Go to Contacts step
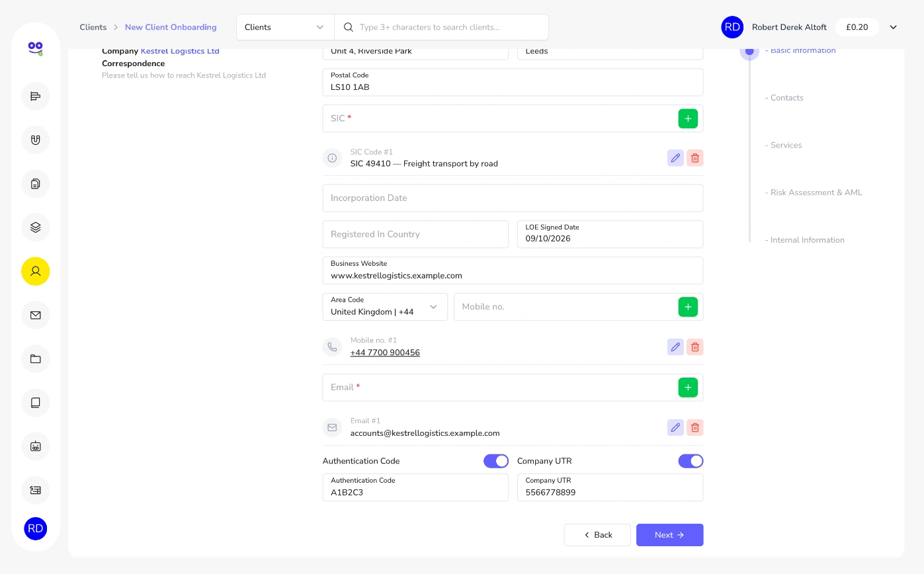 pos(784,98)
